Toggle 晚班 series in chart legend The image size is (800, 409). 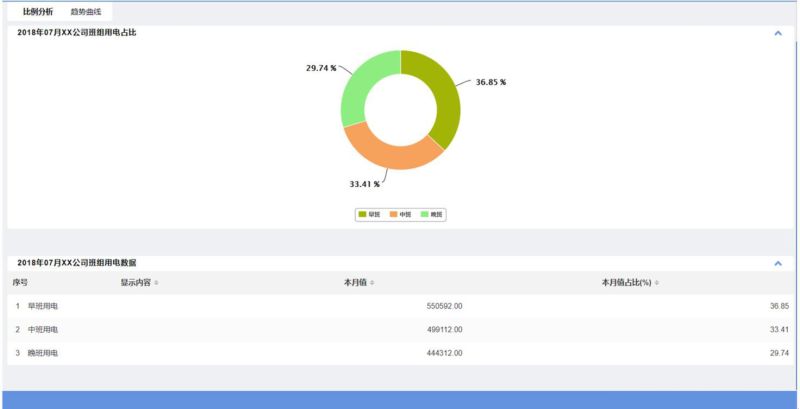point(431,214)
